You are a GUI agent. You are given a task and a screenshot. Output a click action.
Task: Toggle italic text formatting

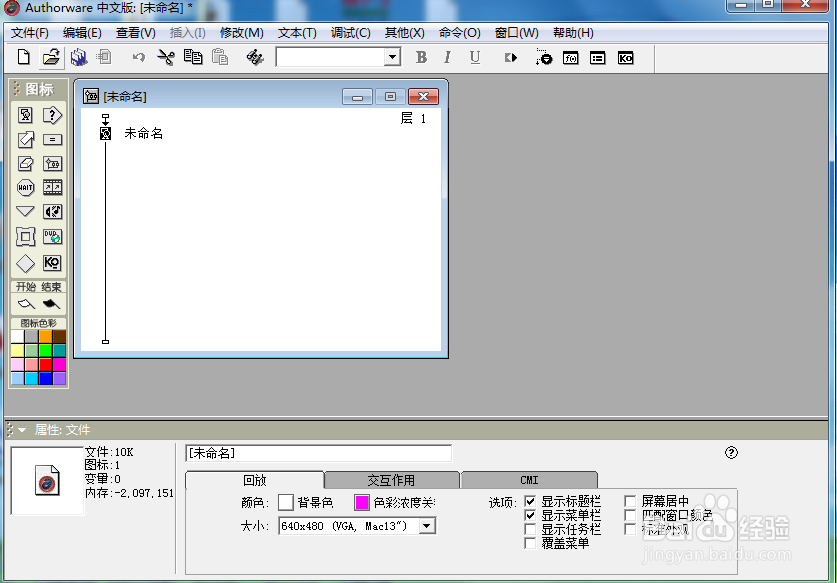point(447,57)
